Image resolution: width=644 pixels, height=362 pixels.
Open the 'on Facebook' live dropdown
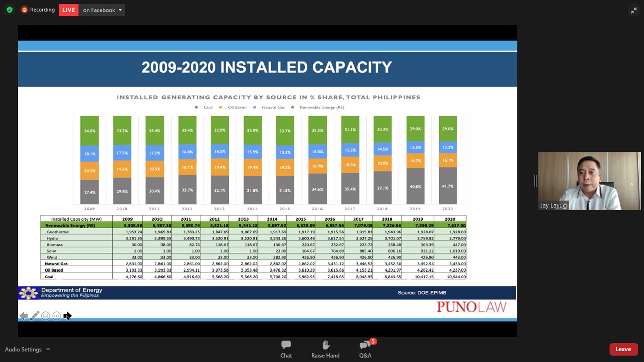(x=102, y=10)
